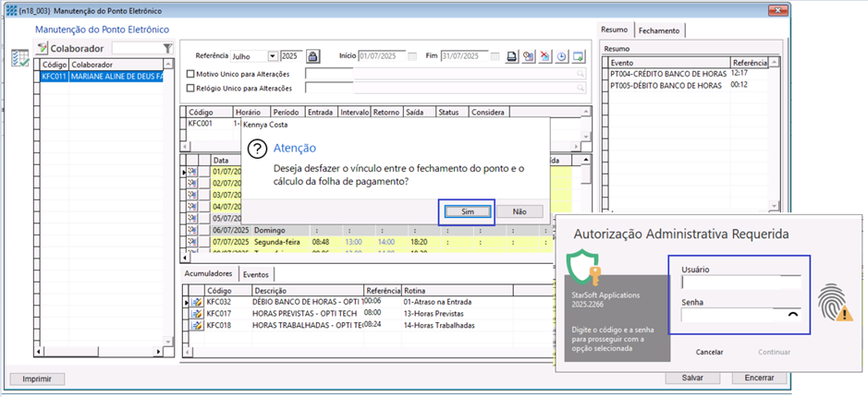868x397 pixels.
Task: Click the Usuário input field
Action: (740, 283)
